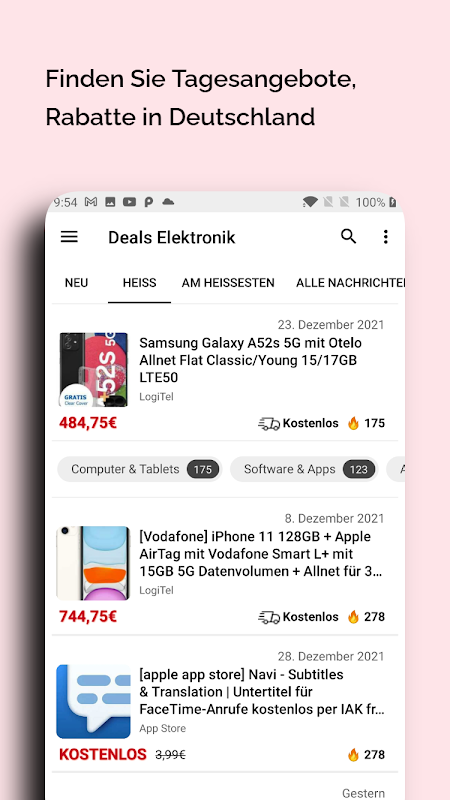Screen dimensions: 450x800
Task: Tap the YouTube icon in status bar
Action: tap(129, 202)
